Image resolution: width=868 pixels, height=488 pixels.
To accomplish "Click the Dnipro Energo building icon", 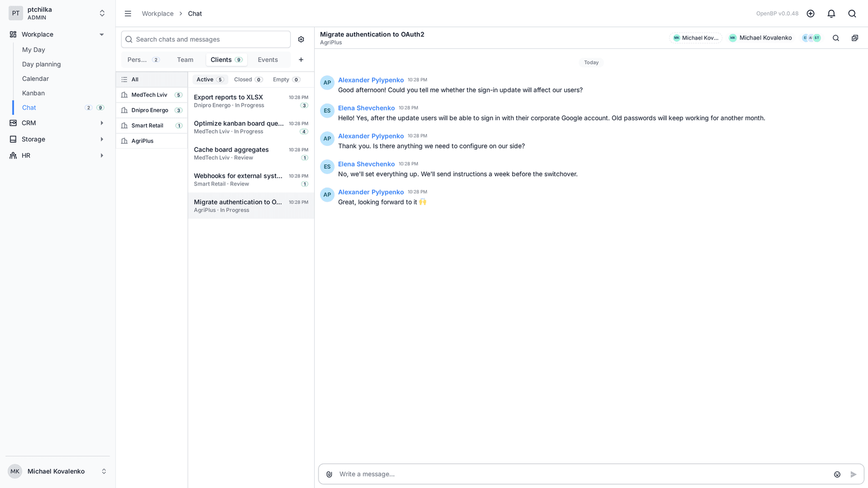I will [125, 110].
